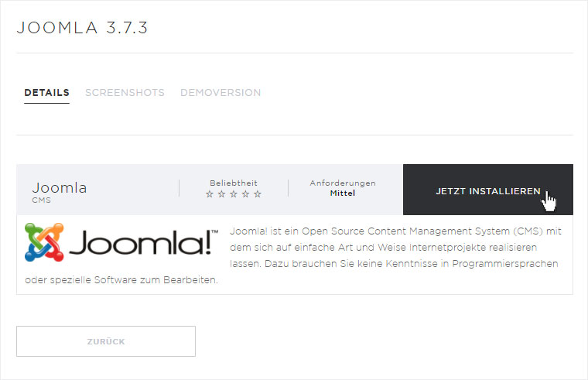The width and height of the screenshot is (588, 380).
Task: Click the Mittel requirement value
Action: 343,193
